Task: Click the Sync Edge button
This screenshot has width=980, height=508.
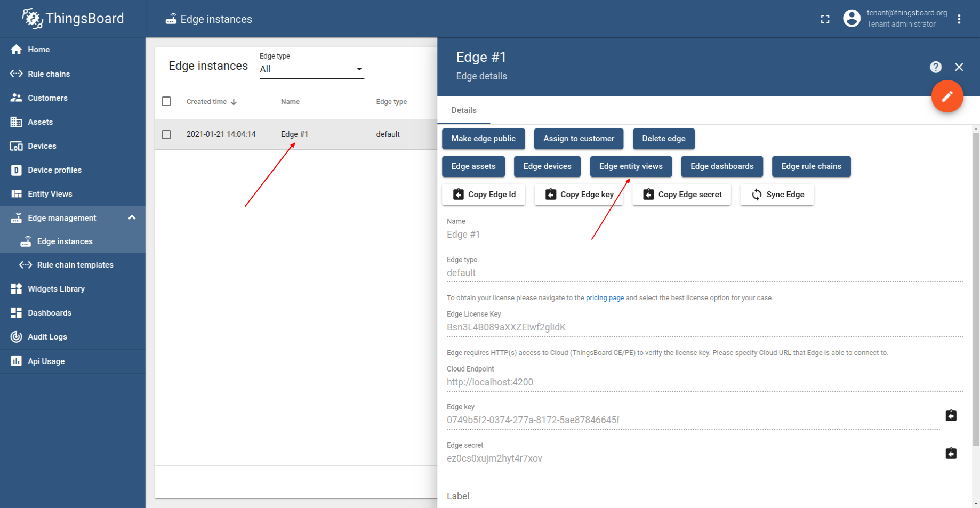Action: coord(777,195)
